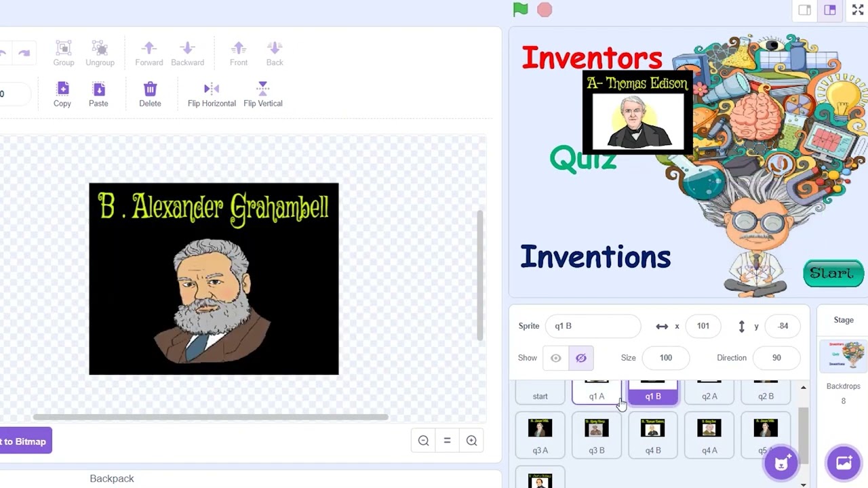Enter full screen stage mode

click(x=858, y=10)
